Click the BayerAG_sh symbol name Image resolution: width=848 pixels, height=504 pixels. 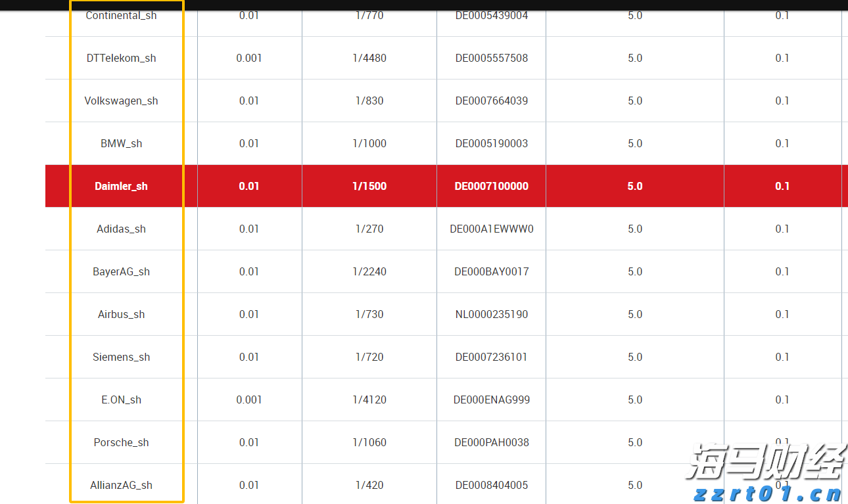tap(121, 271)
